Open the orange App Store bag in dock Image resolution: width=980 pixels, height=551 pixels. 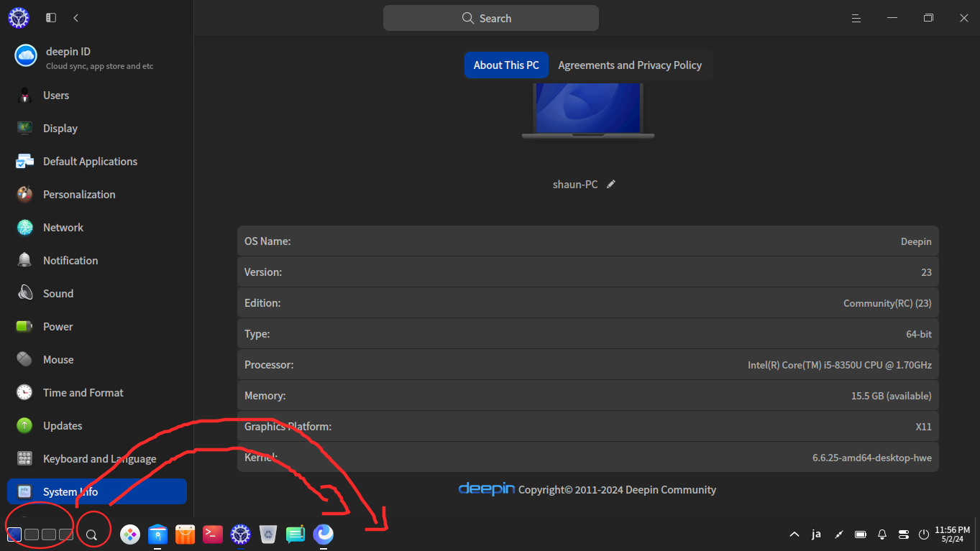(186, 534)
